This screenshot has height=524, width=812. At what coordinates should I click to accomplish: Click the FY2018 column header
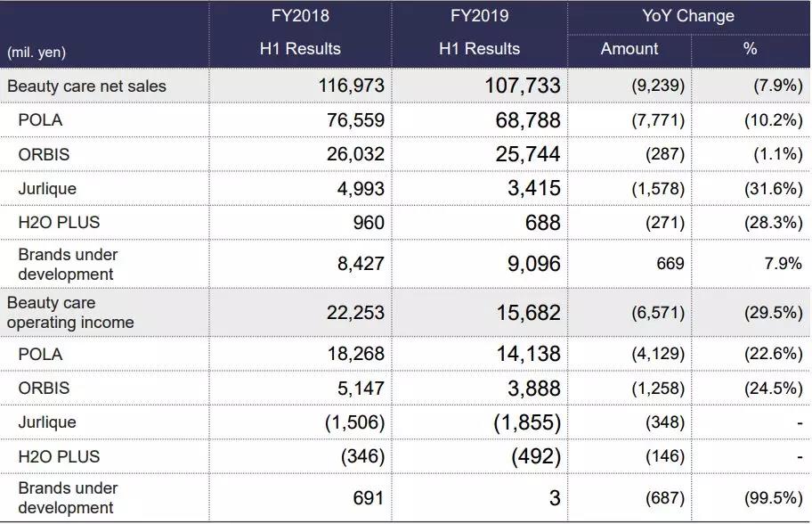(x=300, y=16)
